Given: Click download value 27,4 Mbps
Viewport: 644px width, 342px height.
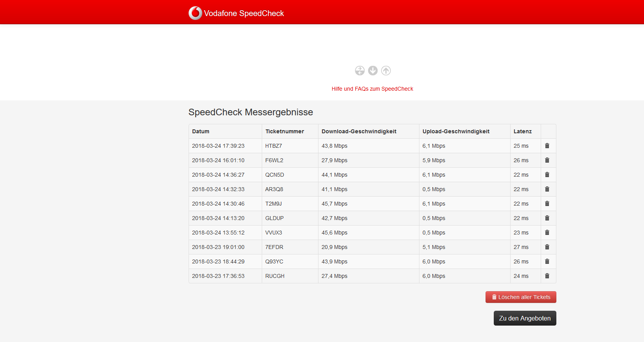Looking at the screenshot, I should tap(335, 276).
